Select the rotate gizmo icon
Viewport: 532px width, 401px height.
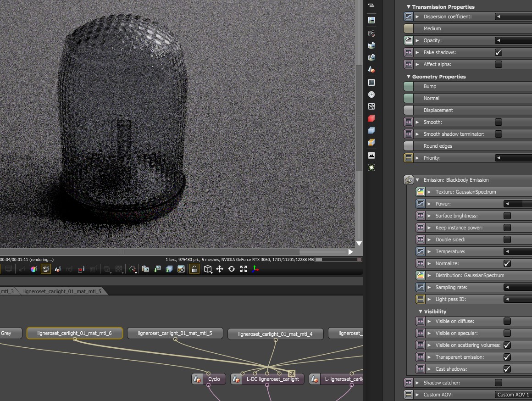click(x=232, y=269)
